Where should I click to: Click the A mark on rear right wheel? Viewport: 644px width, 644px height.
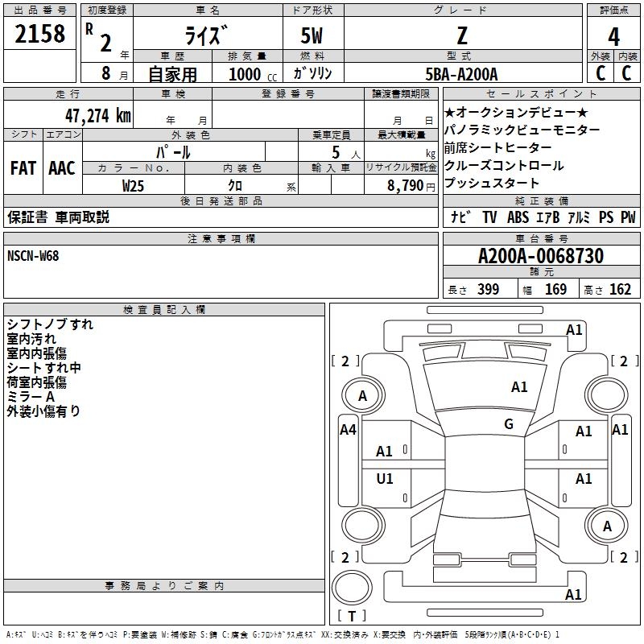coord(607,526)
